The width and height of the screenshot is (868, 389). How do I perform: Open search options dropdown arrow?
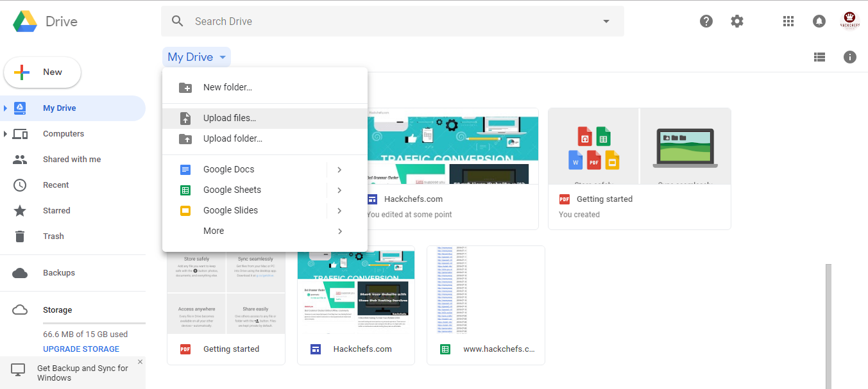click(606, 21)
